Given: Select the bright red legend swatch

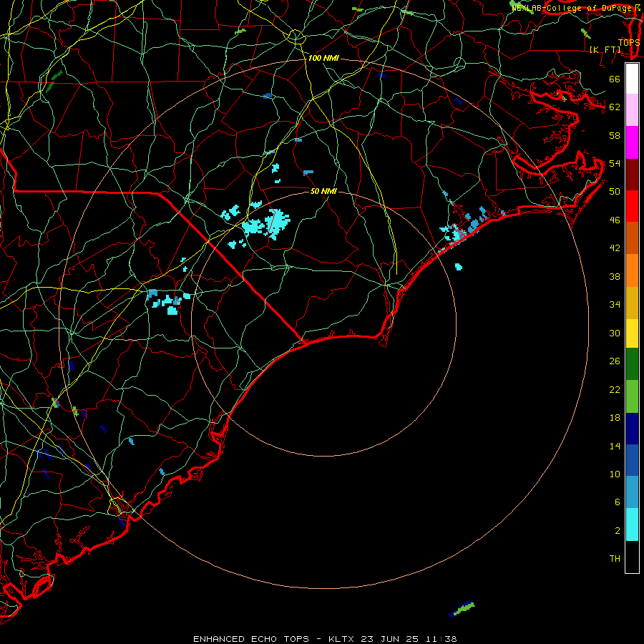Looking at the screenshot, I should (632, 206).
